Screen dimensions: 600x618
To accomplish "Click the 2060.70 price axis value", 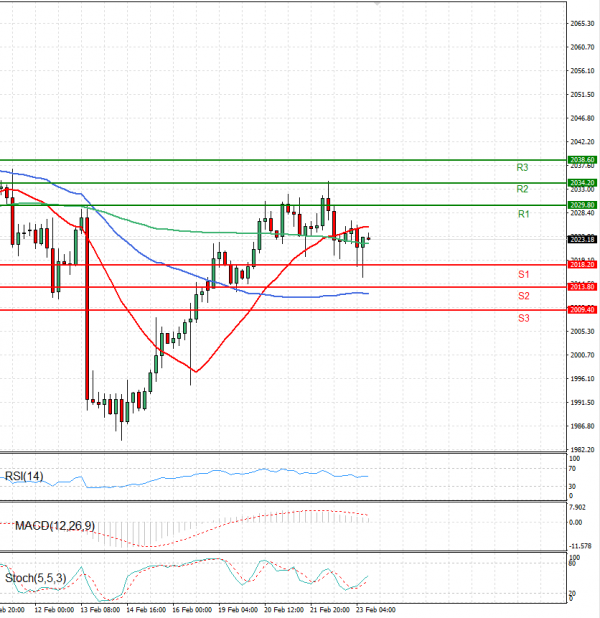I will pos(582,47).
